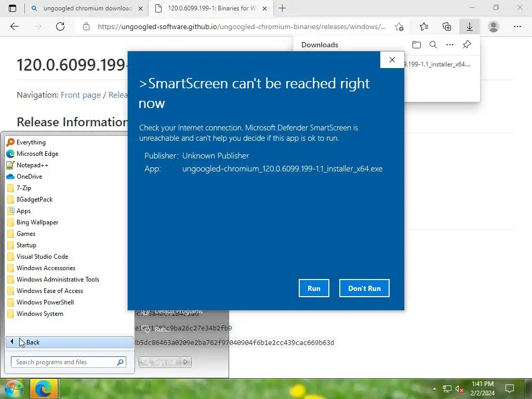Expand the Windows Accessories folder
The width and height of the screenshot is (532, 399).
point(69,268)
